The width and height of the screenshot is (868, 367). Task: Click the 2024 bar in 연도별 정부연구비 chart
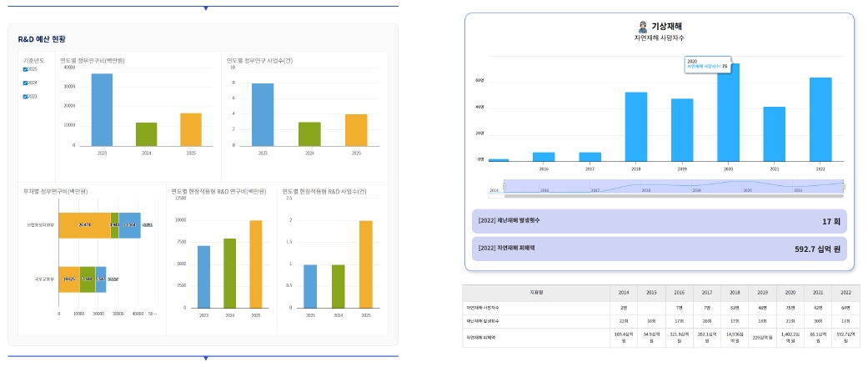146,134
